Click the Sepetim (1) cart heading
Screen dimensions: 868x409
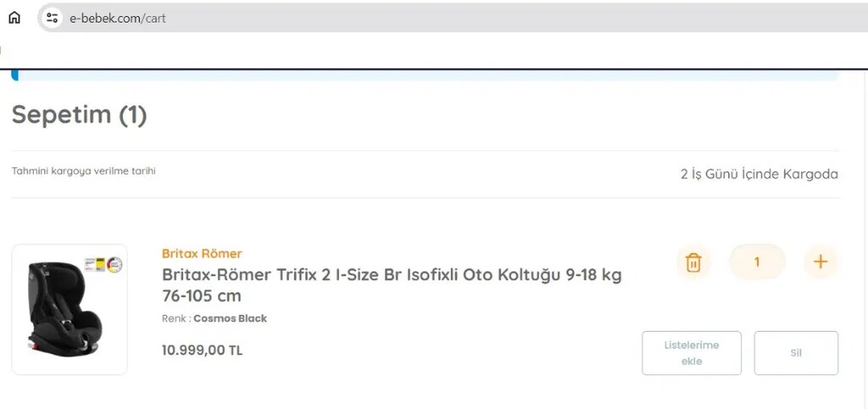(79, 115)
